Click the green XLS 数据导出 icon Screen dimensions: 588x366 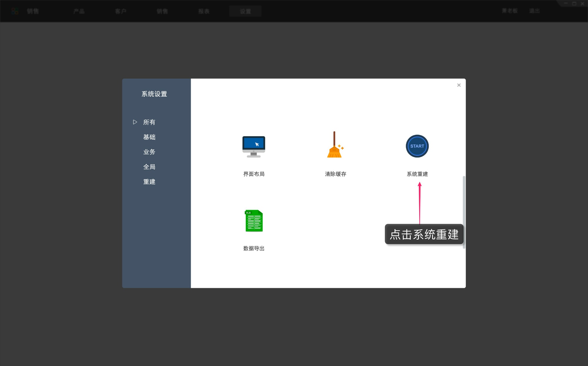point(254,221)
